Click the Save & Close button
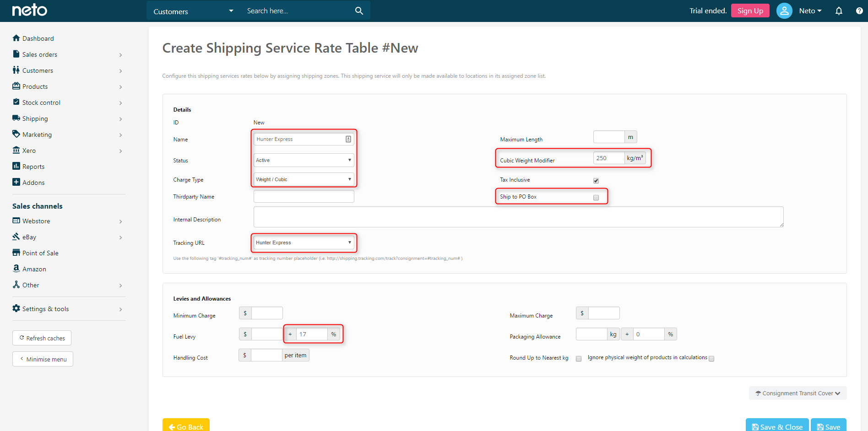The height and width of the screenshot is (431, 868). 777,426
